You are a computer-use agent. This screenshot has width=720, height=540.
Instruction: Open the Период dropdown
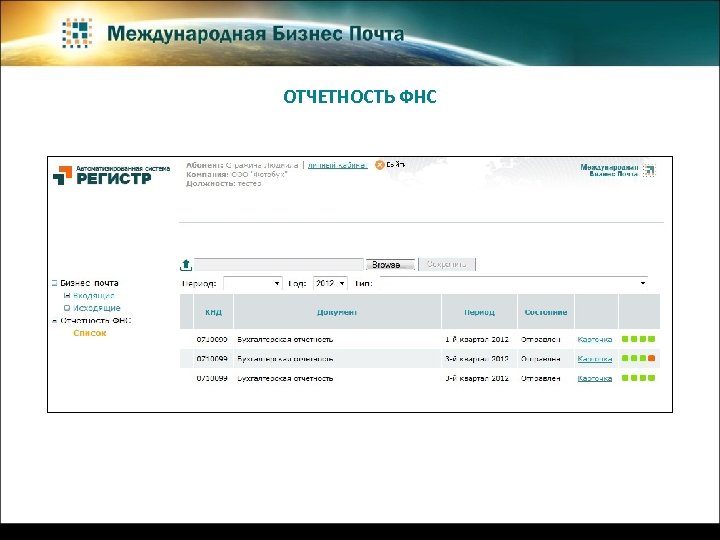click(x=252, y=283)
